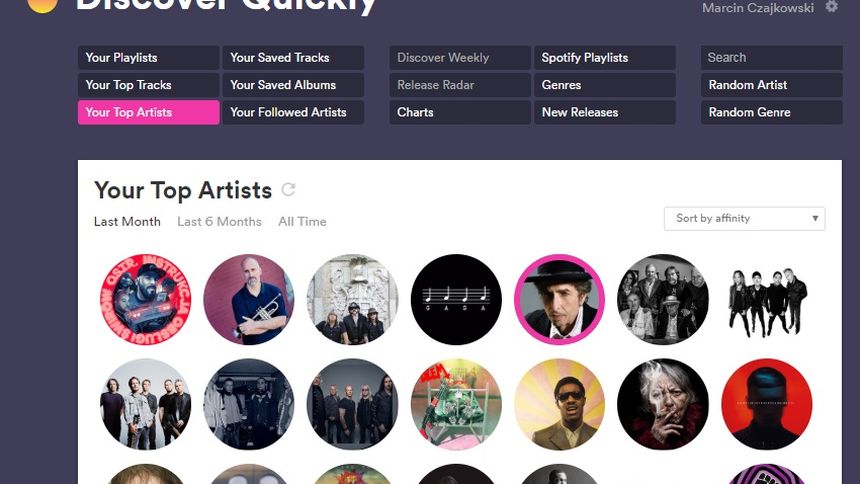Click the trumpet player artist thumbnail
The width and height of the screenshot is (860, 484).
(x=249, y=299)
